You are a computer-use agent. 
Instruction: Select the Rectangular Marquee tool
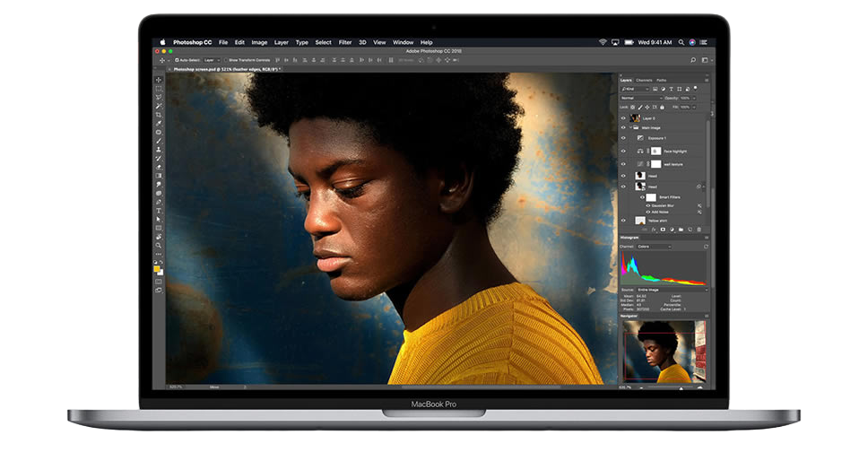pyautogui.click(x=159, y=89)
